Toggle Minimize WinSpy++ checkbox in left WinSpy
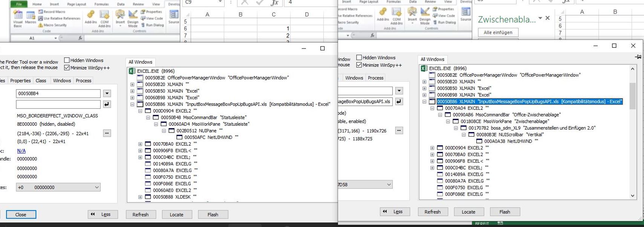The height and width of the screenshot is (227, 644). [67, 68]
